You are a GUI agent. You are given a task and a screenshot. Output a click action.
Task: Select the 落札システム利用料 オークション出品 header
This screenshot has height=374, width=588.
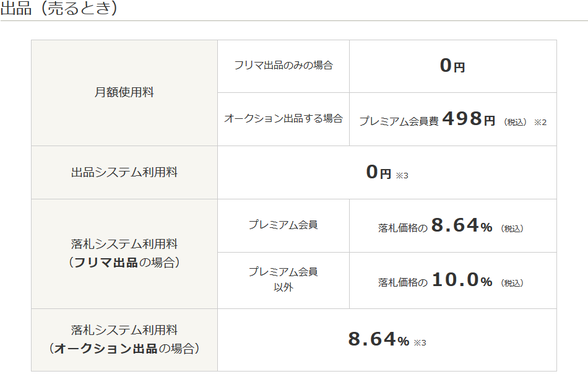[x=124, y=340]
